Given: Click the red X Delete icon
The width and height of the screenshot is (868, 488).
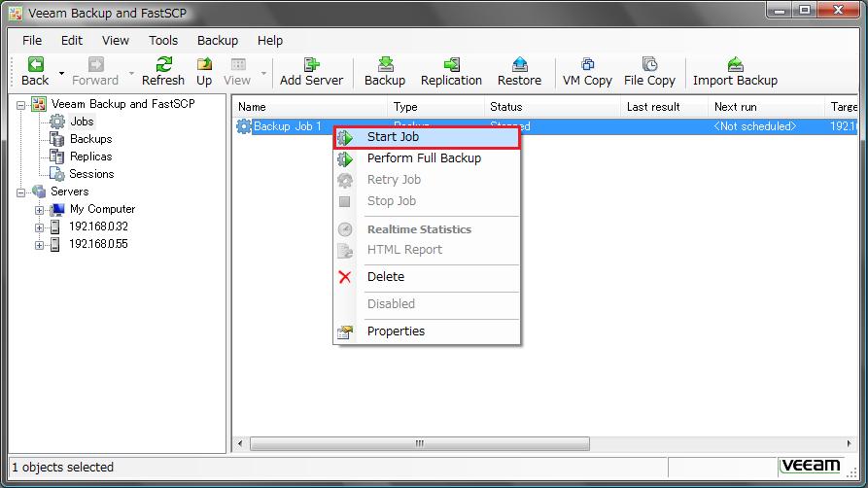Looking at the screenshot, I should click(x=345, y=277).
